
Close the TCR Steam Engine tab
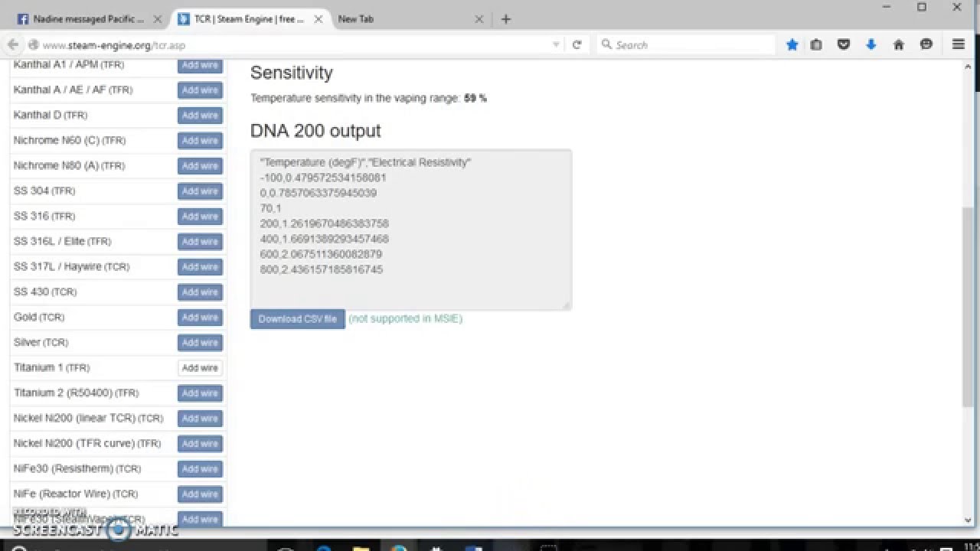[x=318, y=19]
